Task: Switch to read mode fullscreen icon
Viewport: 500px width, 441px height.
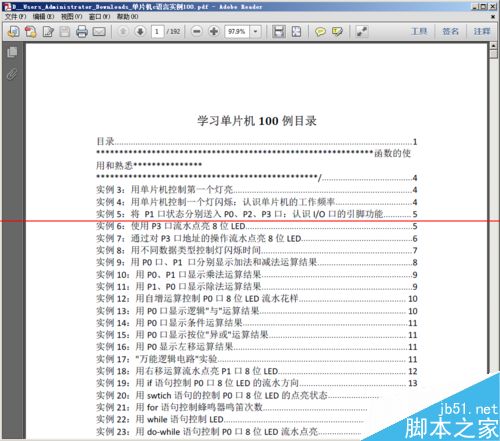Action: (x=362, y=32)
